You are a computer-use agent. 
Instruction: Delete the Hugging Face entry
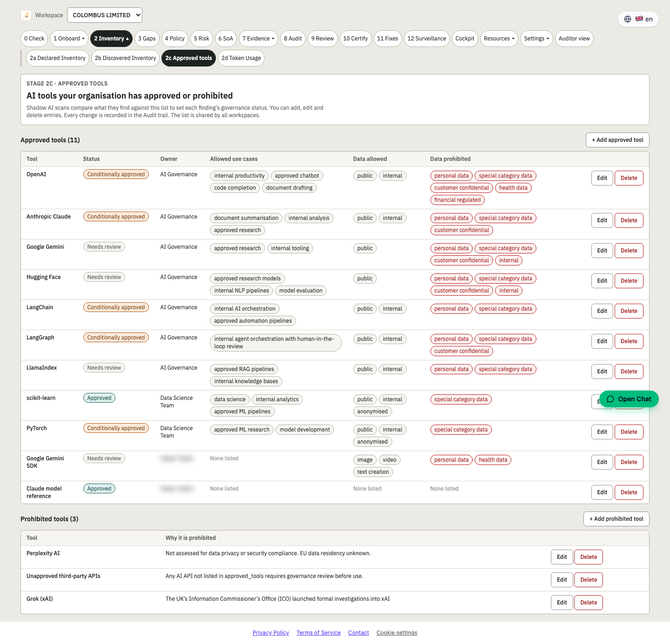pos(629,281)
